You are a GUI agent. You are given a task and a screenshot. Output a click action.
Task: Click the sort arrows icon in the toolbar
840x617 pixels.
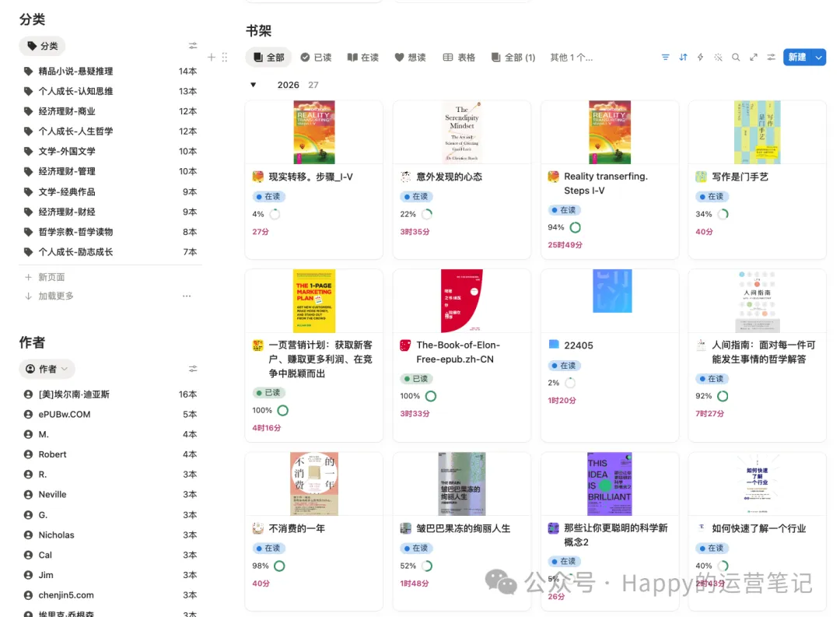pyautogui.click(x=683, y=57)
